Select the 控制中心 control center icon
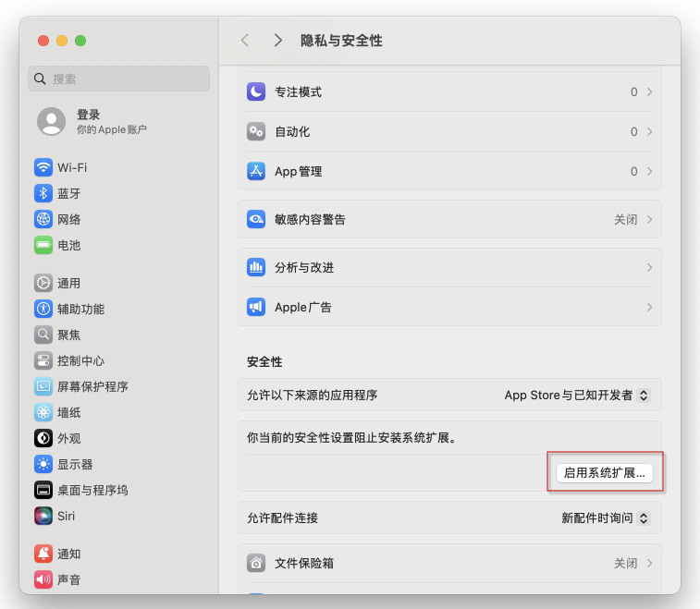 tap(43, 361)
